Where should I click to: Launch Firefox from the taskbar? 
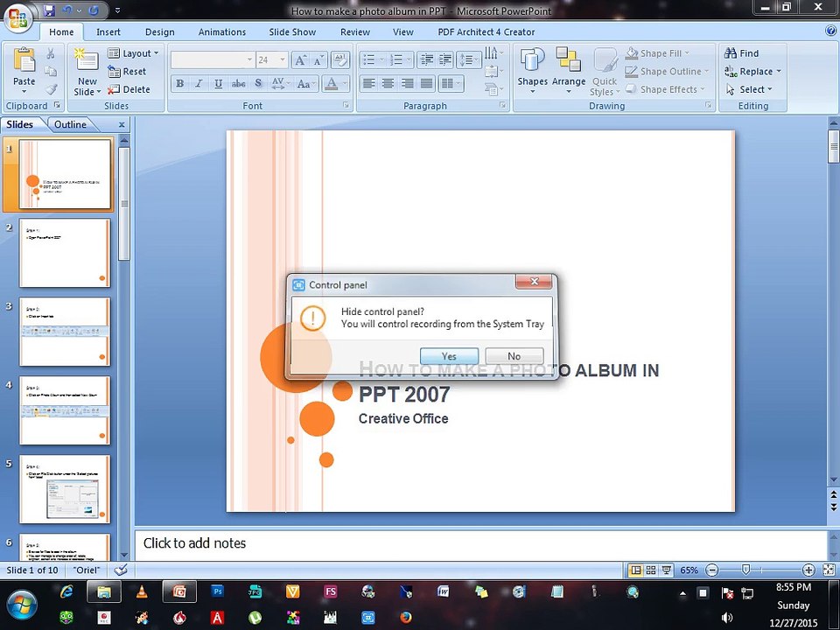pos(406,617)
